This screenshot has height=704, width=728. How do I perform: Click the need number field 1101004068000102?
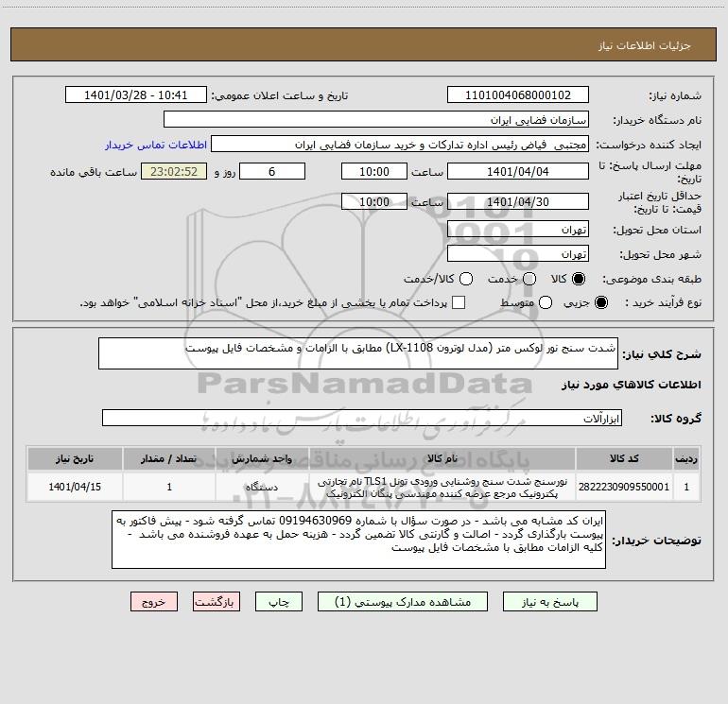518,95
